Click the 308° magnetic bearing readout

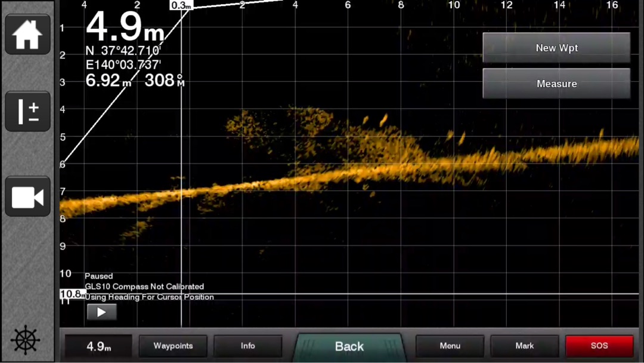pyautogui.click(x=164, y=81)
